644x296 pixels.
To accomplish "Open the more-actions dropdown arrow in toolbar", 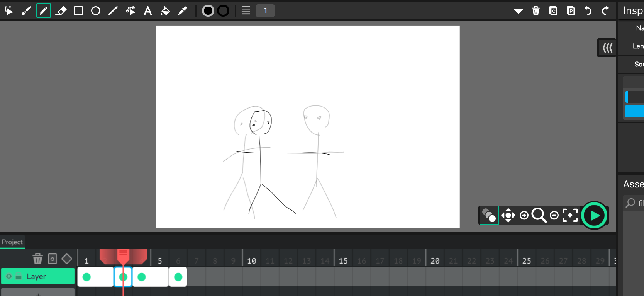I will [x=518, y=11].
